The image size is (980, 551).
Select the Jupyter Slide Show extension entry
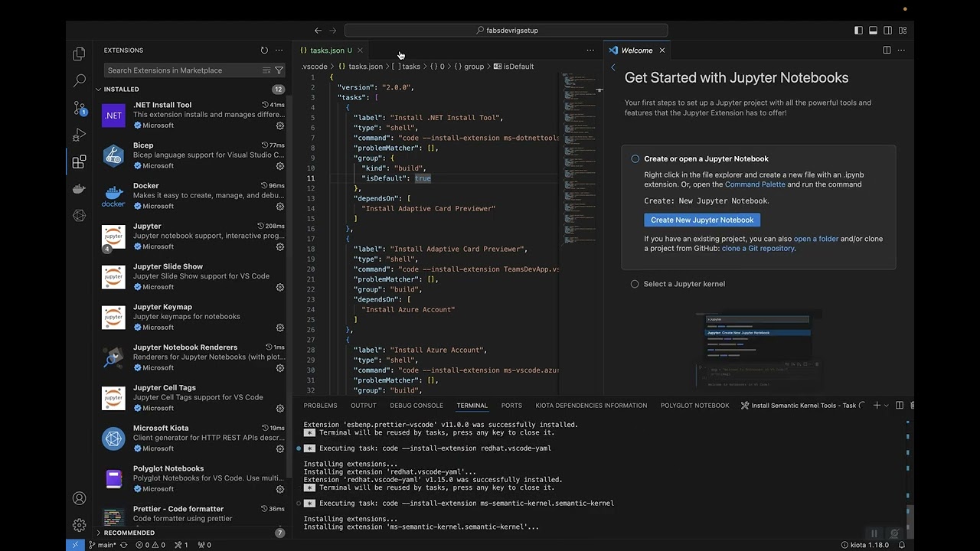point(191,276)
